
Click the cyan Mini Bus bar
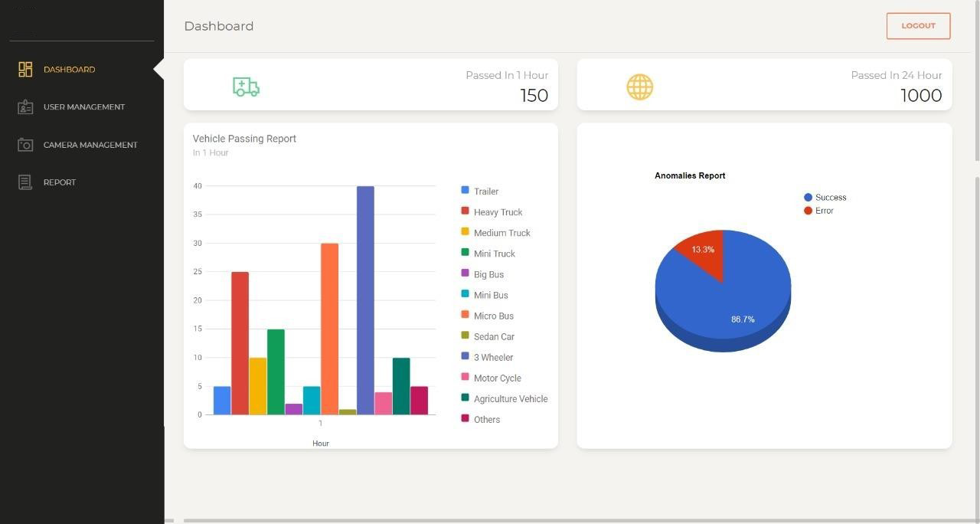coord(312,401)
